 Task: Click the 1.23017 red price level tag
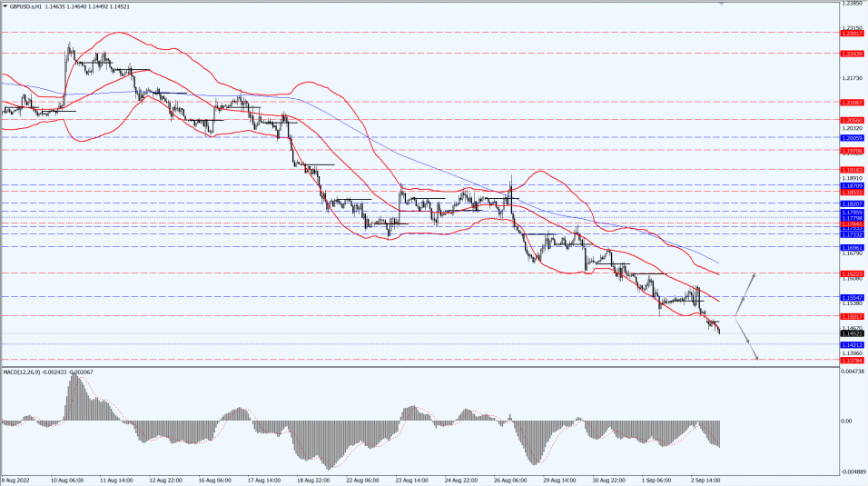point(852,33)
